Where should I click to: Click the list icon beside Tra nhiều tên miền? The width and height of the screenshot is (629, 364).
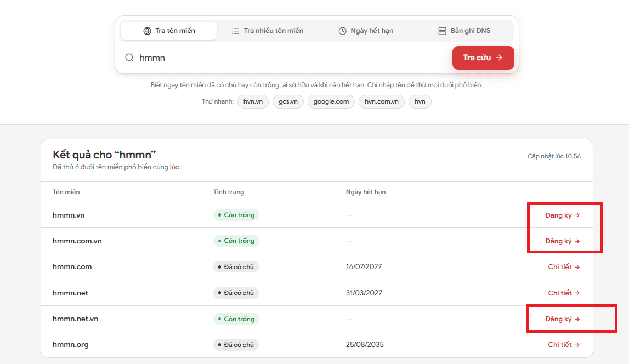click(235, 31)
